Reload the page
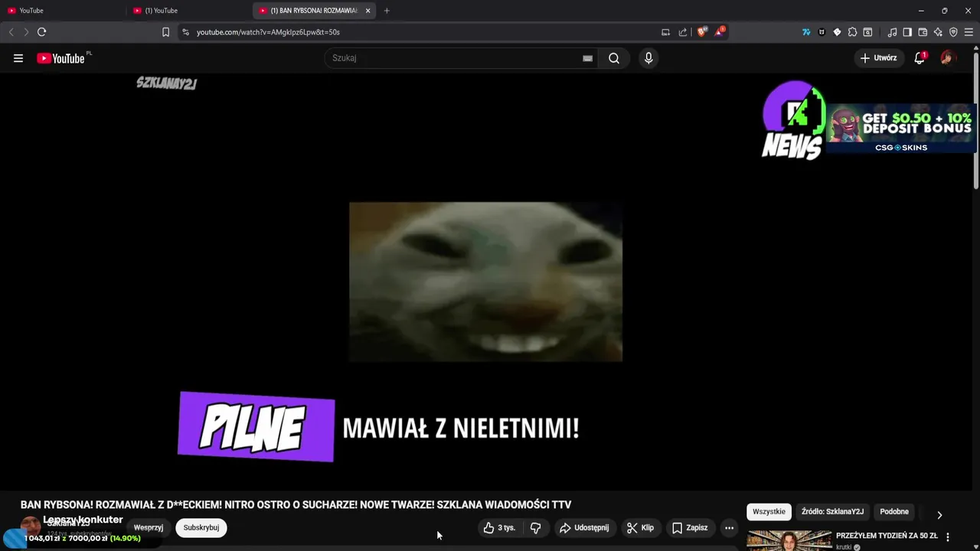This screenshot has width=980, height=551. (x=41, y=32)
